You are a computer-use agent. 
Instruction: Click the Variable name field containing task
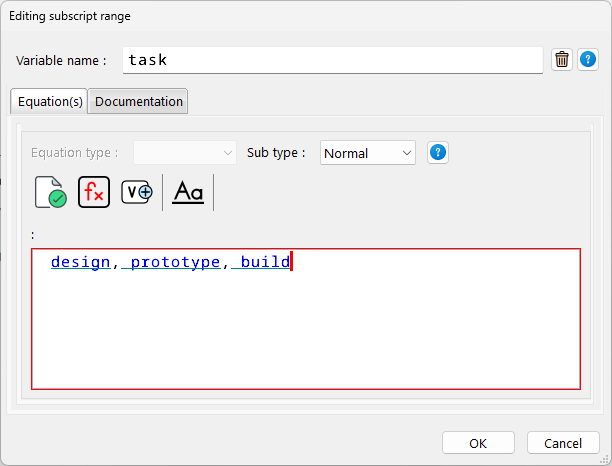tap(332, 60)
